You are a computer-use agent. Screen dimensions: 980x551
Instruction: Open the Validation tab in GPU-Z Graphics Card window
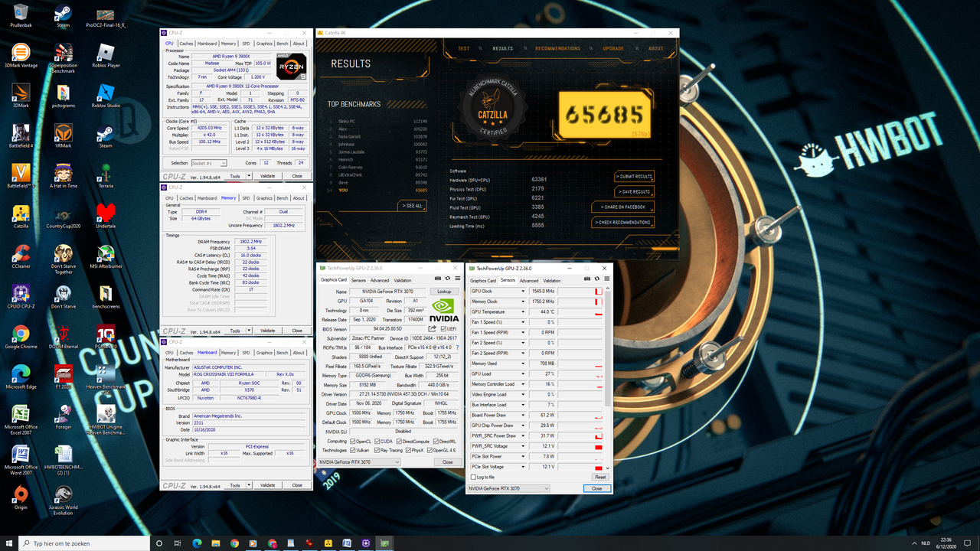click(403, 280)
